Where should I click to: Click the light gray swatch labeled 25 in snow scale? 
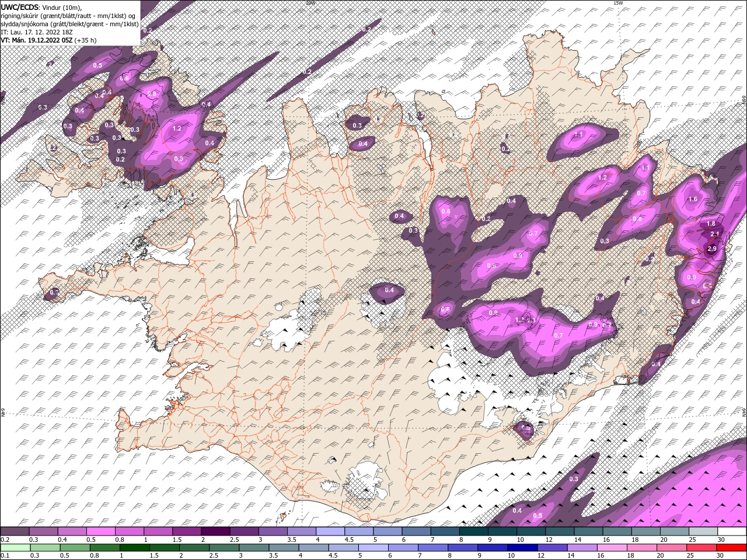point(704,531)
